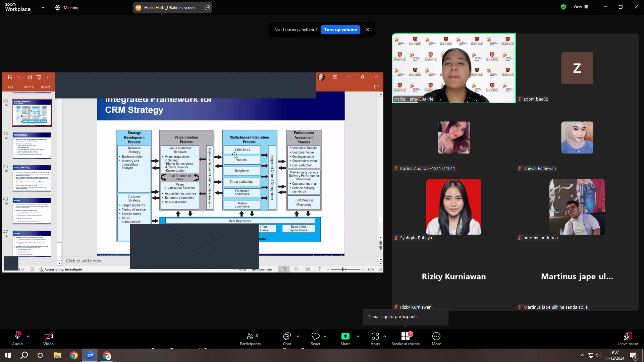Select Holila Hatta_UBakrie video tile
The width and height of the screenshot is (644, 362).
point(454,68)
